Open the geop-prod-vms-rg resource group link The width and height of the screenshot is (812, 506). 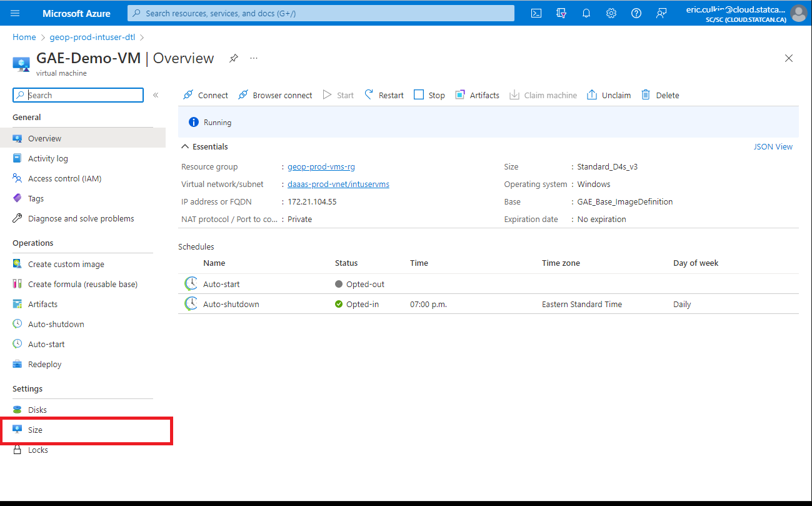(x=321, y=167)
